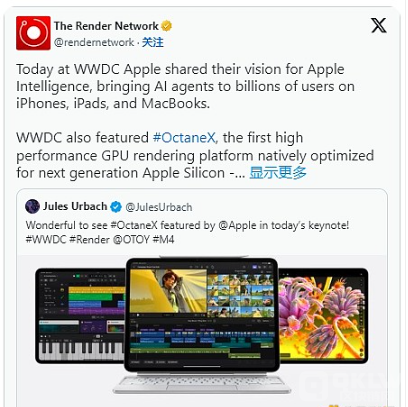Open the right iPad flower render image
This screenshot has height=407, width=408.
tap(323, 316)
